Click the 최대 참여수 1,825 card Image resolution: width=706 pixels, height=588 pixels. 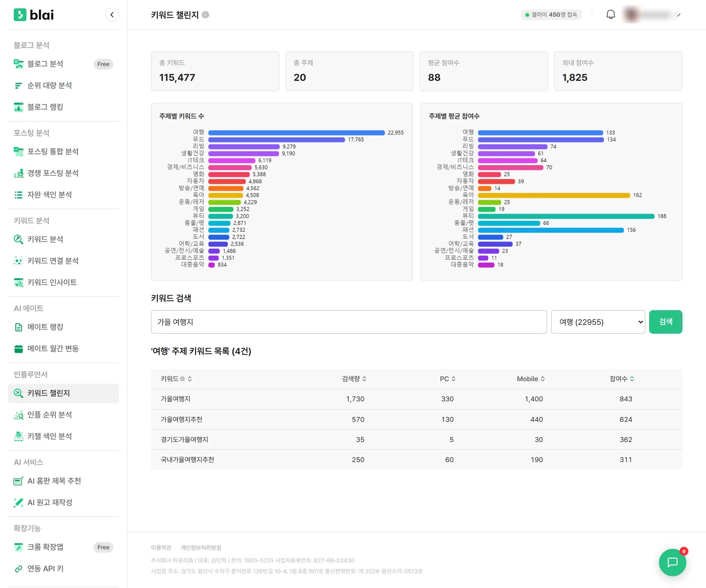pyautogui.click(x=618, y=71)
